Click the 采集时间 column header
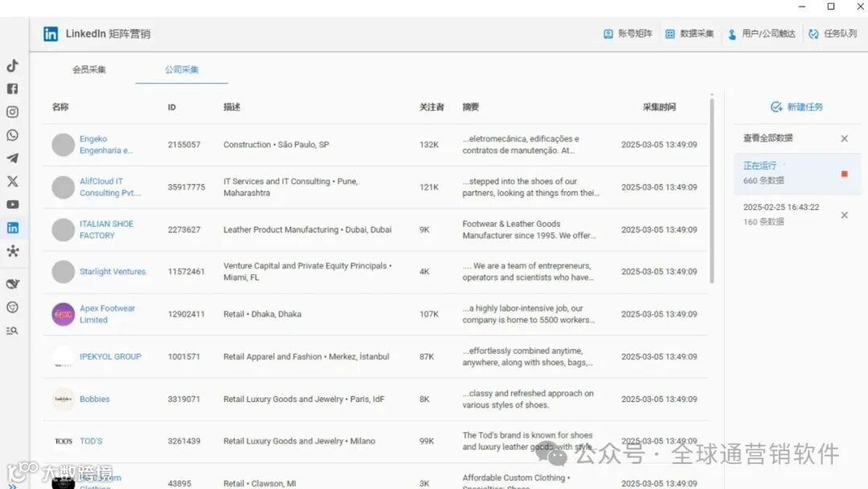 coord(659,107)
